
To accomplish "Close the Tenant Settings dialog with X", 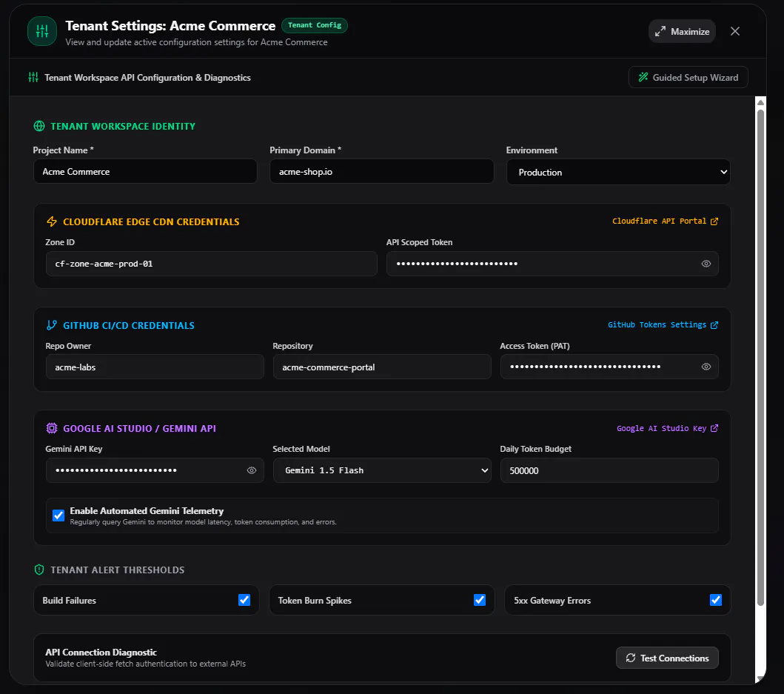I will pos(735,32).
